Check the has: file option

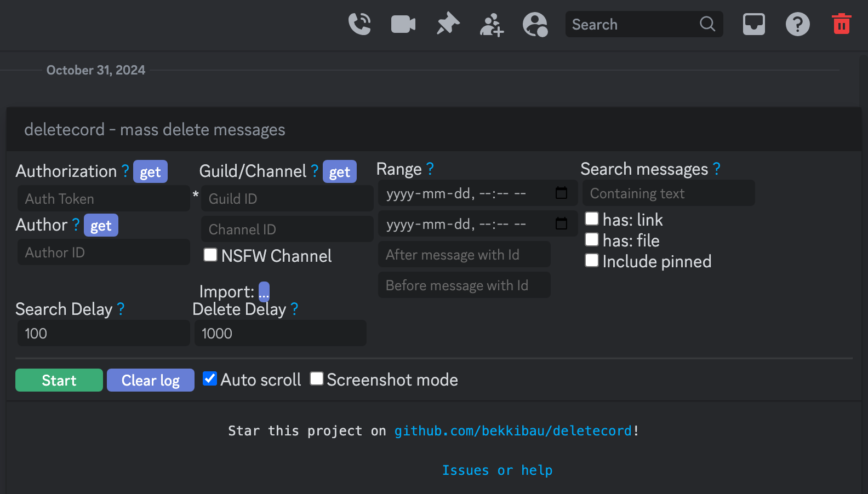point(592,239)
